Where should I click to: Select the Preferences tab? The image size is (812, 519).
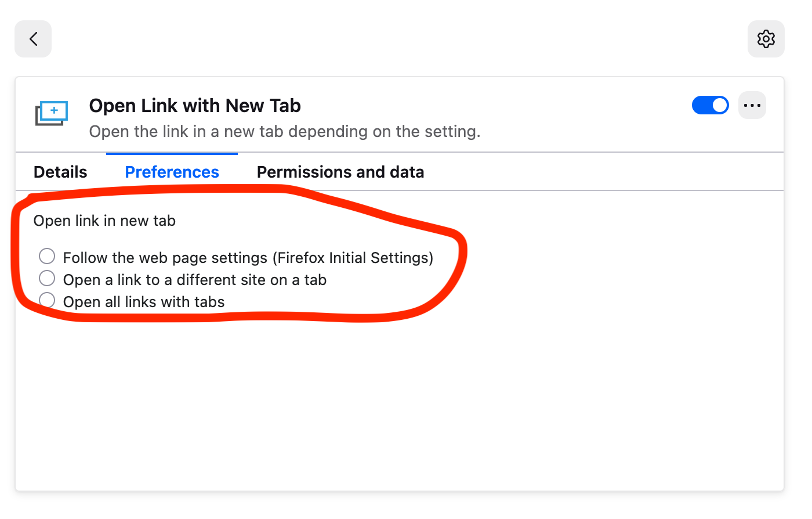tap(172, 172)
